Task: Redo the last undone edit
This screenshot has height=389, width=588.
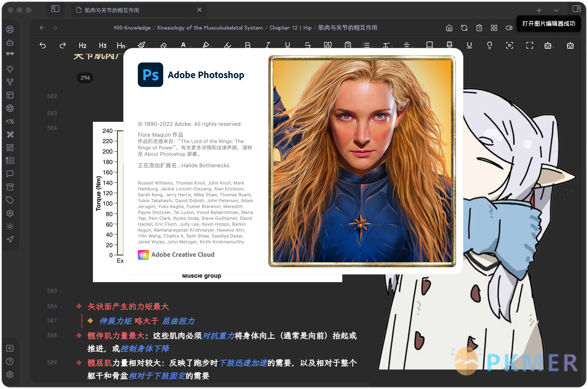Action: pyautogui.click(x=63, y=46)
